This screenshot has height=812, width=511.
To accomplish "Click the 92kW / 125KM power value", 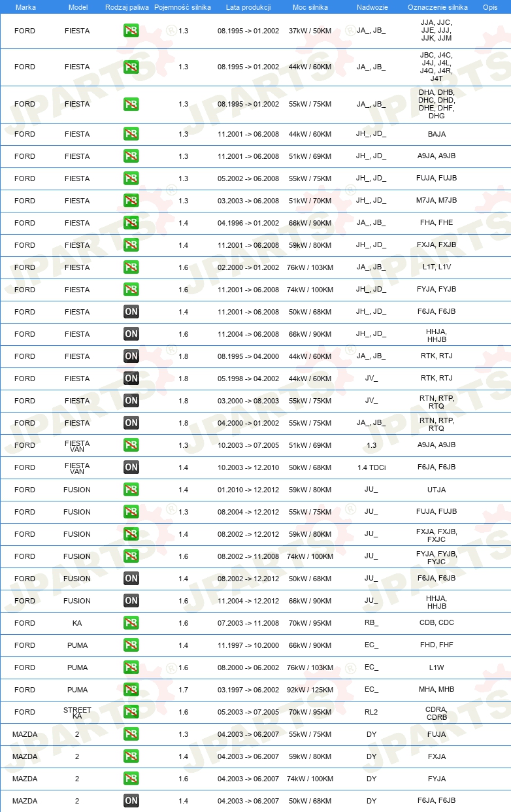I will [x=310, y=690].
